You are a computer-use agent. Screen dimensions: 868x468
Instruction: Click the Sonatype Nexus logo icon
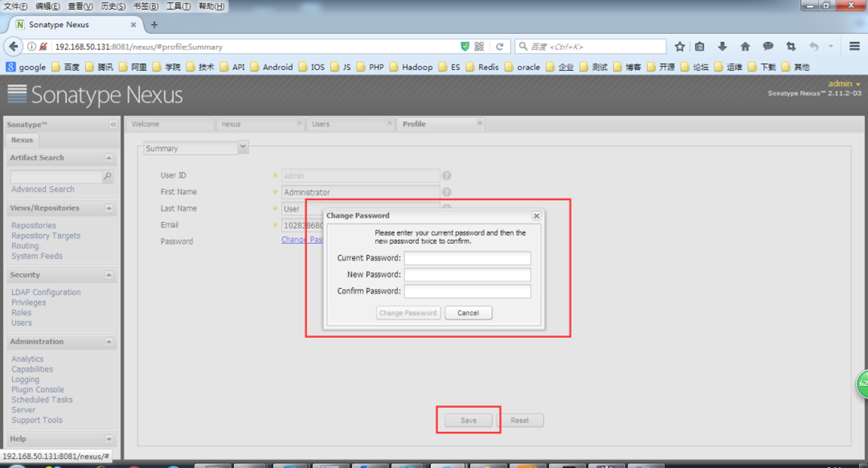pos(17,94)
